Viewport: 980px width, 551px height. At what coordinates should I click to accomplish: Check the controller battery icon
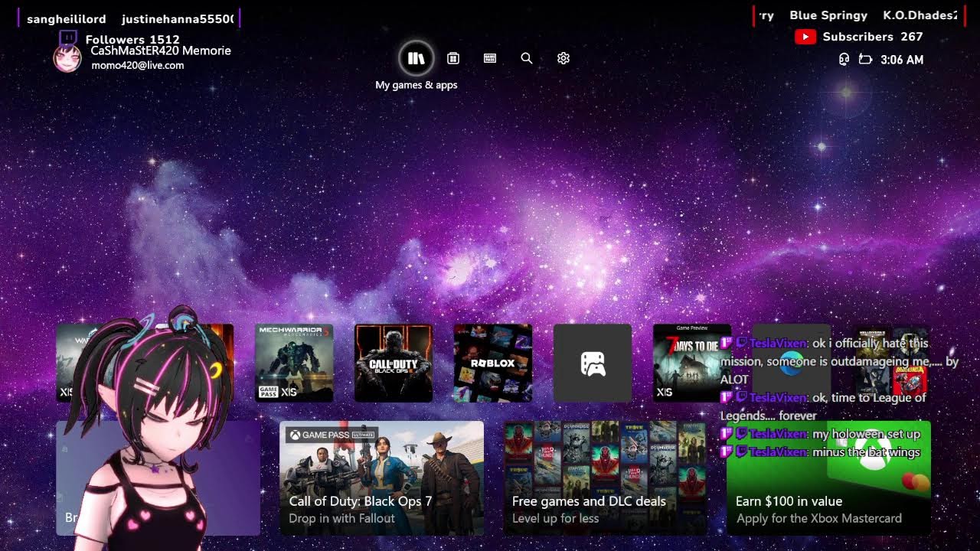[866, 60]
